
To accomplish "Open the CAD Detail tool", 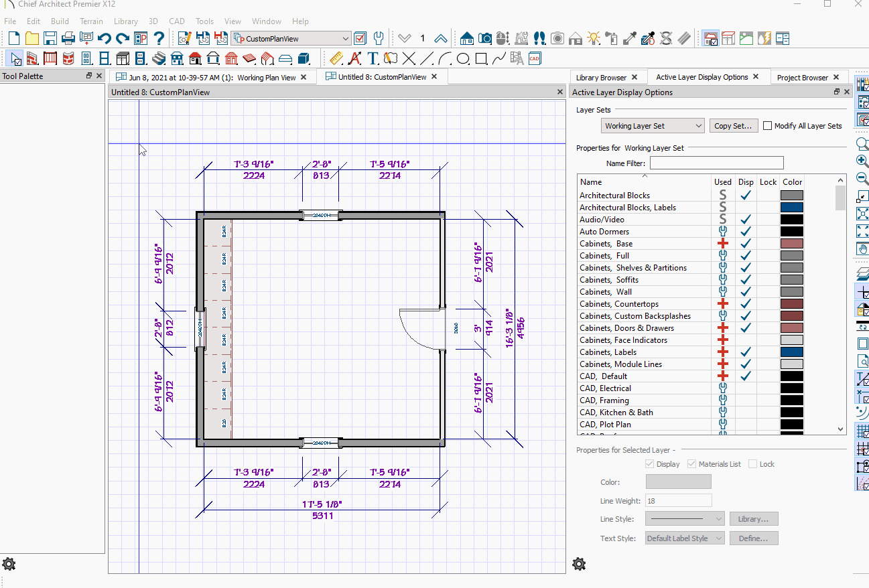I will pyautogui.click(x=535, y=58).
